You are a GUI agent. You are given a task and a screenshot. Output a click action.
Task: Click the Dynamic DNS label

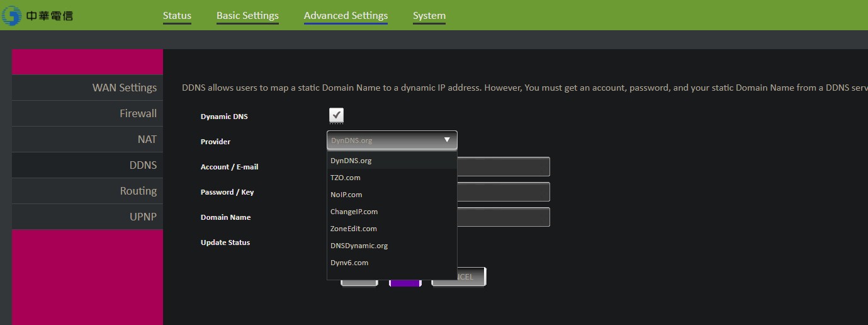(224, 117)
